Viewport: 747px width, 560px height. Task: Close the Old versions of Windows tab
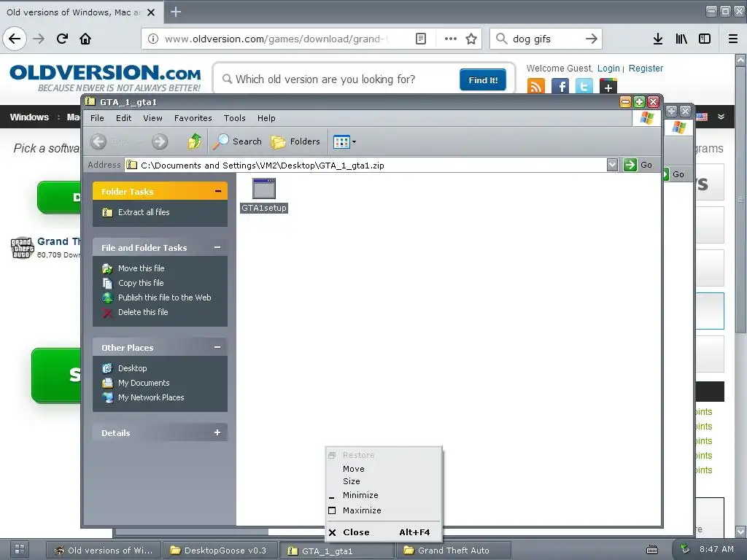pos(151,12)
